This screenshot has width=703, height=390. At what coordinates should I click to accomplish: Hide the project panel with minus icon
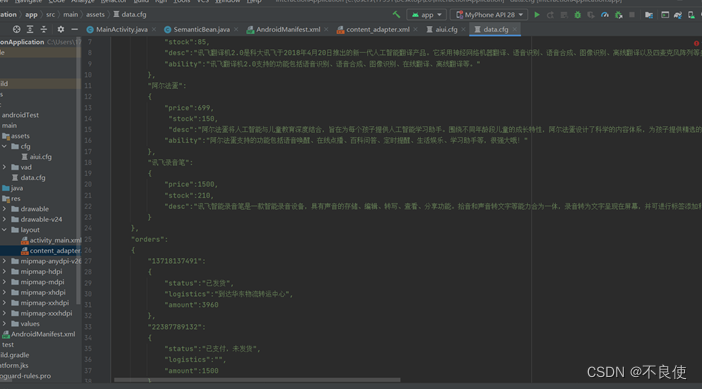coord(74,29)
